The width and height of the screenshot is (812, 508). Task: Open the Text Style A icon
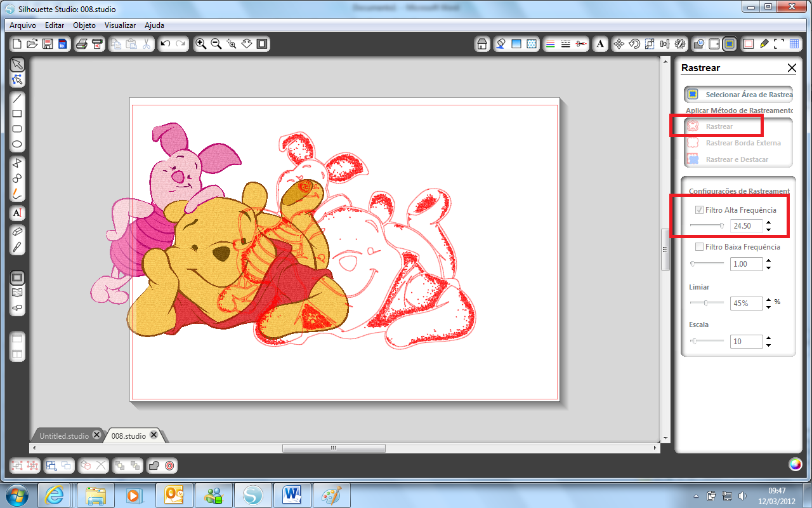[x=600, y=44]
